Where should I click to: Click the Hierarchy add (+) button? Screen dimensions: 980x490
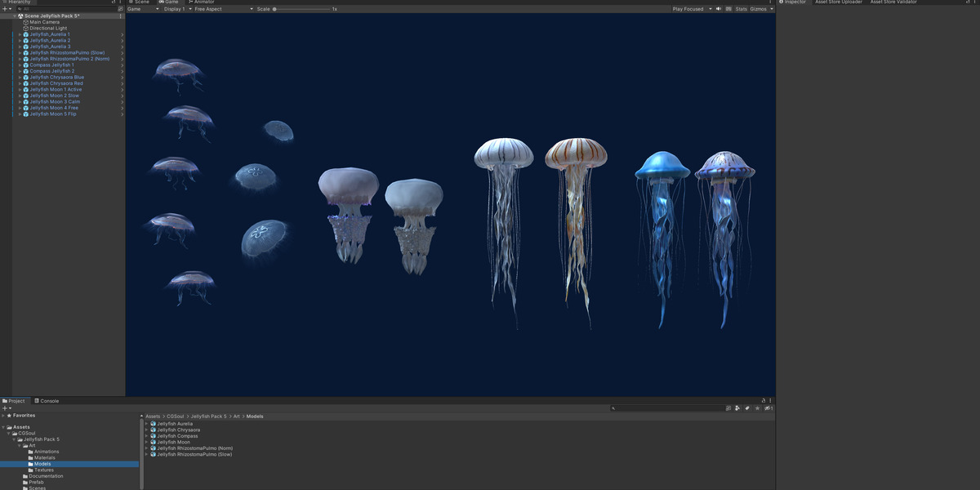(5, 9)
